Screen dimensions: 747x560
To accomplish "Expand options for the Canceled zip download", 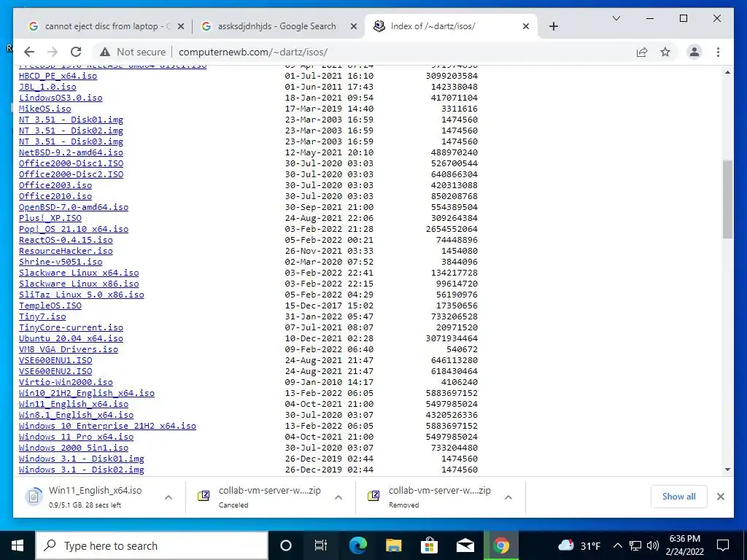I will (x=338, y=497).
